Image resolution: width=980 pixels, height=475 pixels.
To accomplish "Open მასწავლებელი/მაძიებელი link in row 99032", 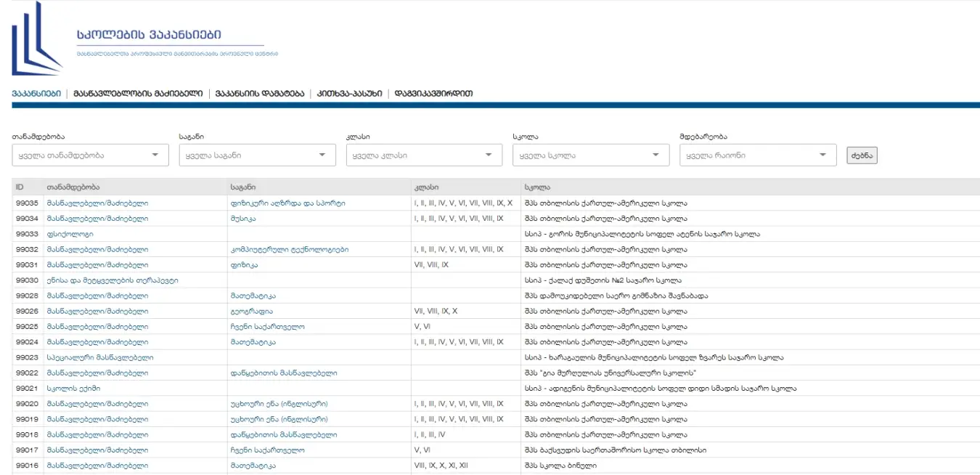I will click(97, 249).
